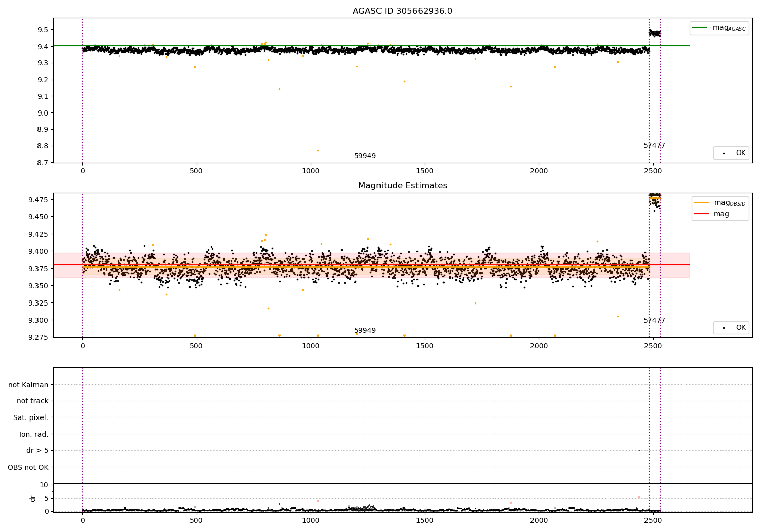Click the '57477' annotation in the top plot
This screenshot has height=532, width=760.
[654, 146]
